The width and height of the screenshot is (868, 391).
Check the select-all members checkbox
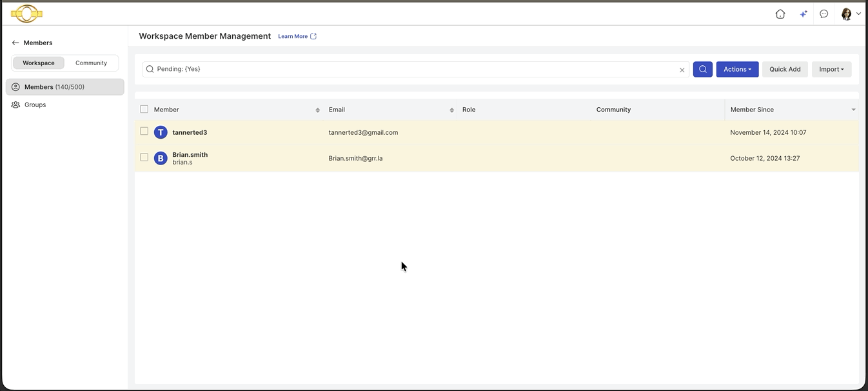point(144,109)
